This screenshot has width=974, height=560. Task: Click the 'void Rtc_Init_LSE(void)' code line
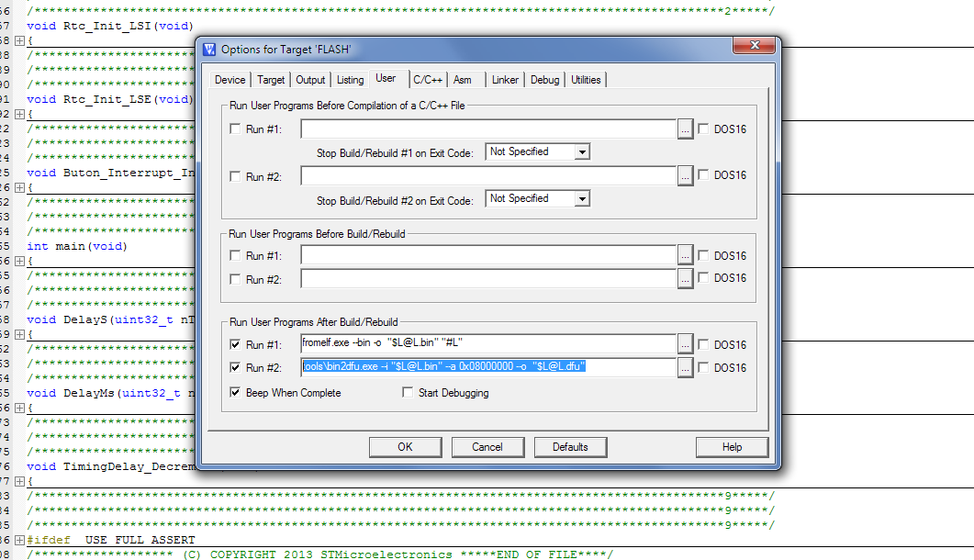pyautogui.click(x=110, y=99)
